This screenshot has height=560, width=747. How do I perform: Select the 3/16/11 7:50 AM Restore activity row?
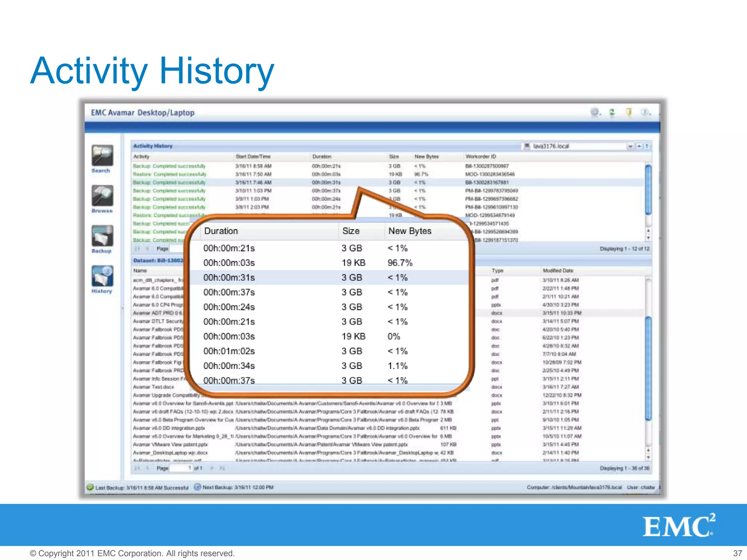coord(253,174)
